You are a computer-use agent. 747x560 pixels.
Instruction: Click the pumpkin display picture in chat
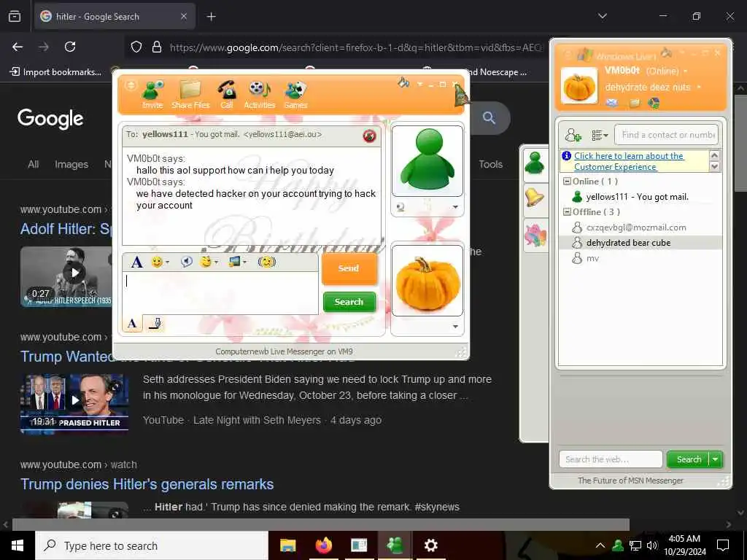tap(427, 281)
